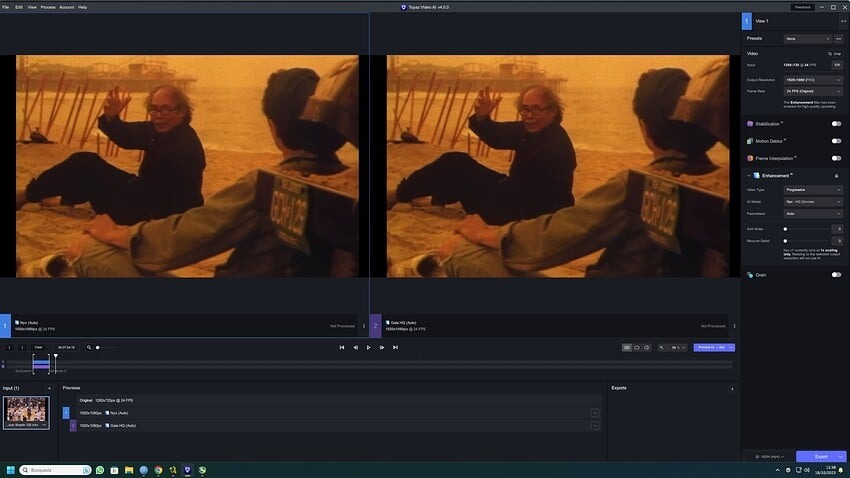Viewport: 850px width, 478px height.
Task: Collapse the Enhancement section chevron
Action: tap(749, 176)
